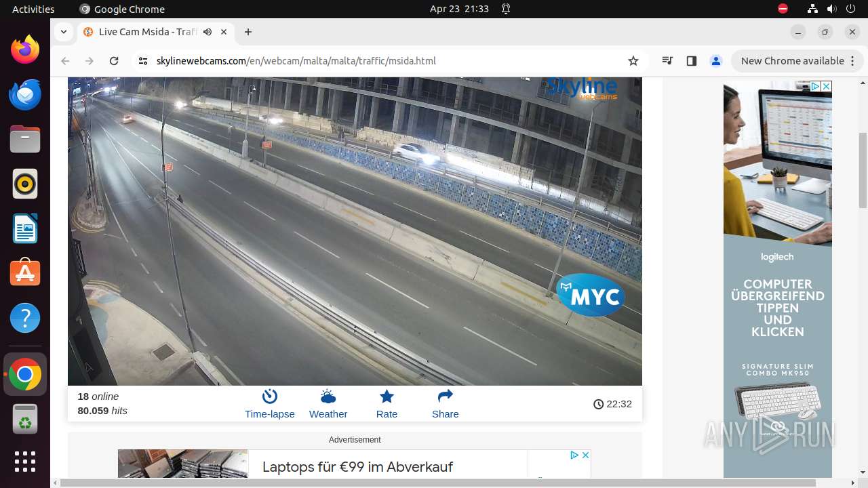Expand the tab search dropdown
The width and height of the screenshot is (868, 488).
[x=64, y=32]
